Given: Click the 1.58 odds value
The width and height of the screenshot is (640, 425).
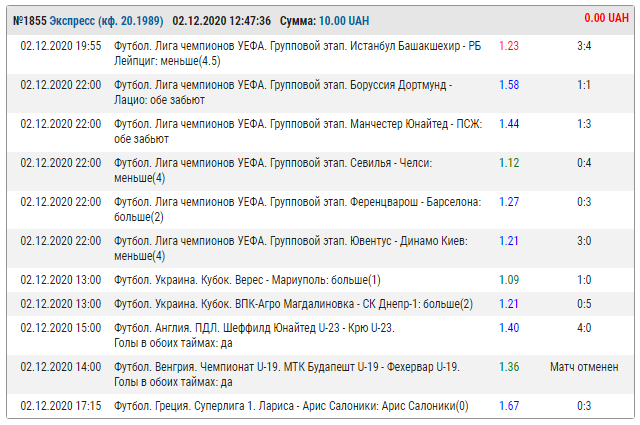Looking at the screenshot, I should click(508, 86).
